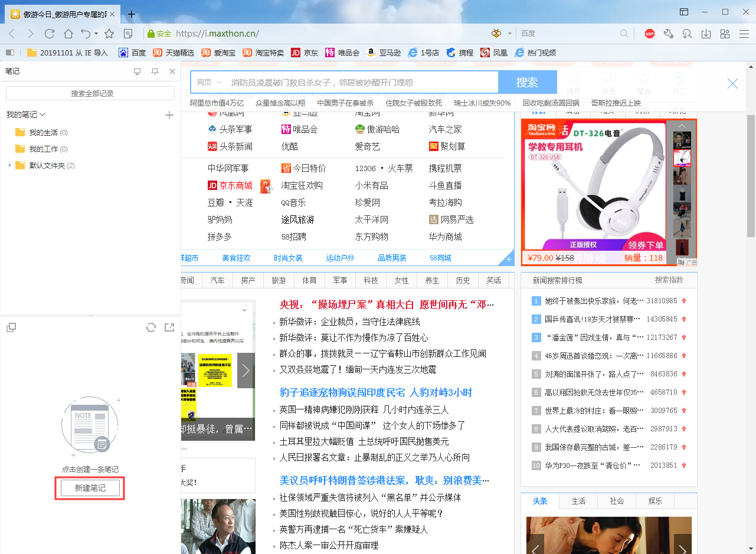Open the 网页 search category dropdown
756x554 pixels.
pos(210,82)
